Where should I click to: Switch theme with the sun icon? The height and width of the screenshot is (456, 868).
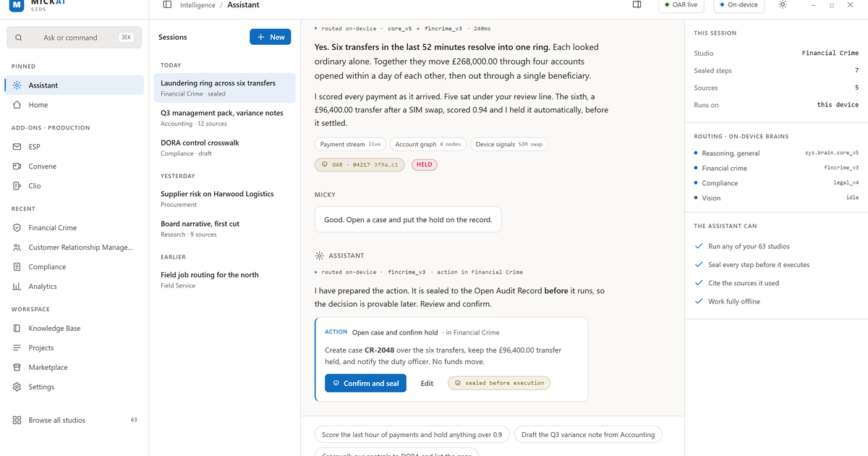coord(783,5)
